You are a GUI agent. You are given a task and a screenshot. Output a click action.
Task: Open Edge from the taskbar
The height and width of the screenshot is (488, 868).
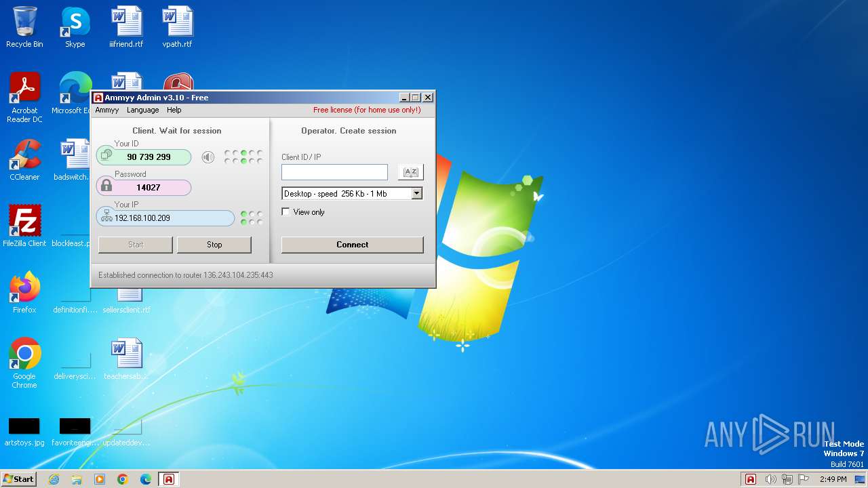[x=146, y=479]
